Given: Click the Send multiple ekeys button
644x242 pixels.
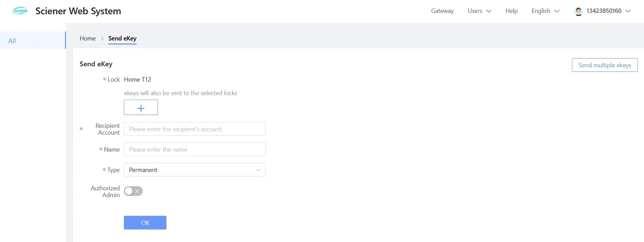Looking at the screenshot, I should coord(604,65).
